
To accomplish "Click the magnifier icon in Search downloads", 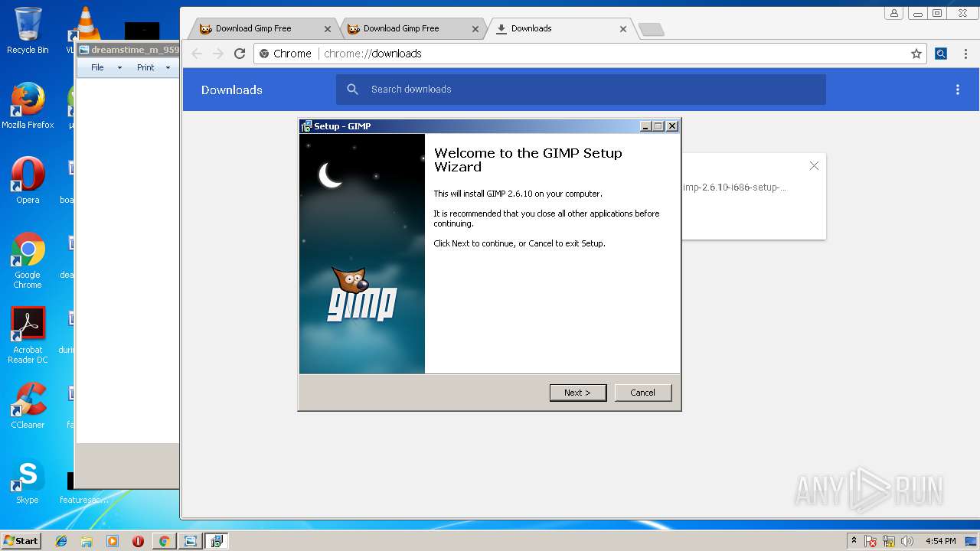I will point(352,90).
